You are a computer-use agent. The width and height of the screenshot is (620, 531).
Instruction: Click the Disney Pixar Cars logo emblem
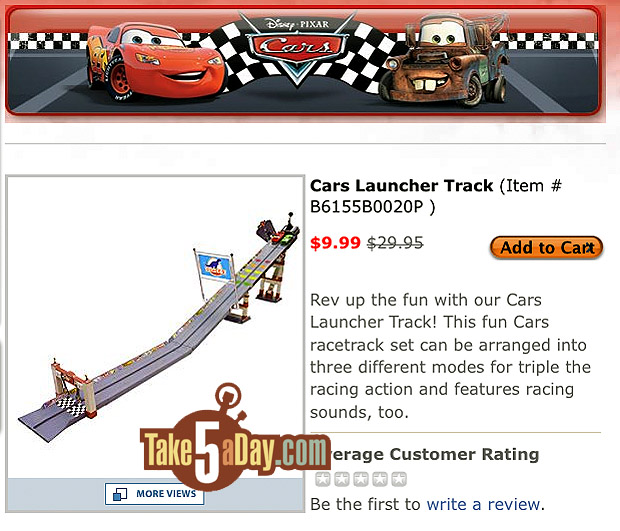[297, 45]
